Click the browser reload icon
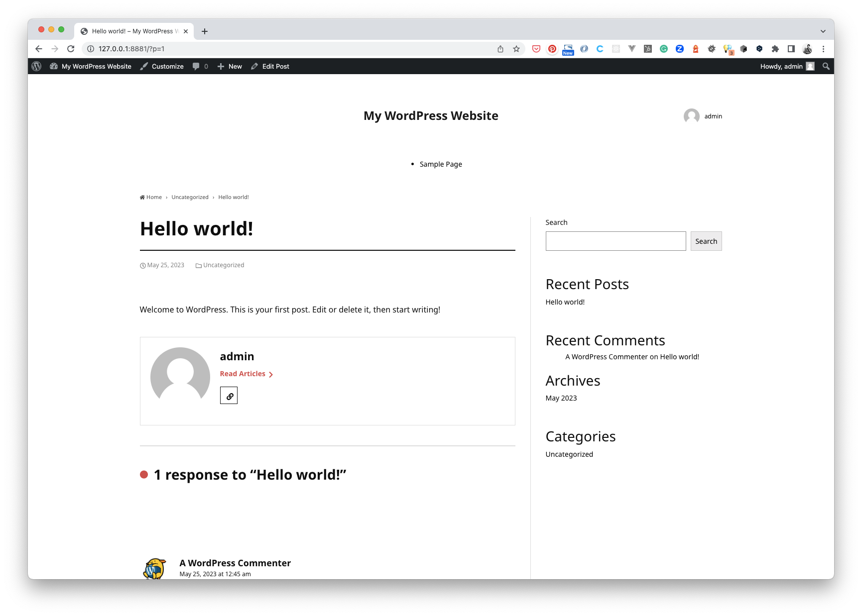The width and height of the screenshot is (862, 616). [71, 49]
